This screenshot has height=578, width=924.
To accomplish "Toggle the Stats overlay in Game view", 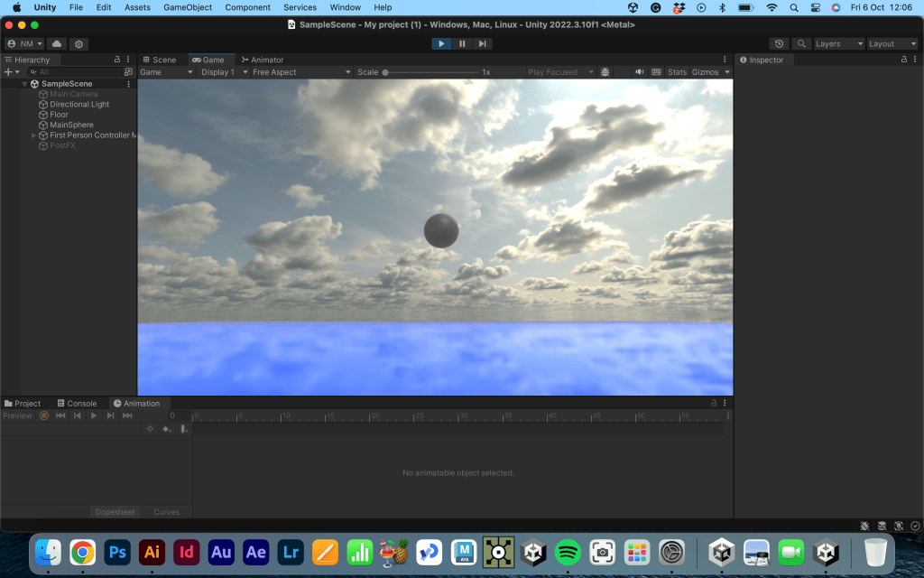I will click(677, 72).
